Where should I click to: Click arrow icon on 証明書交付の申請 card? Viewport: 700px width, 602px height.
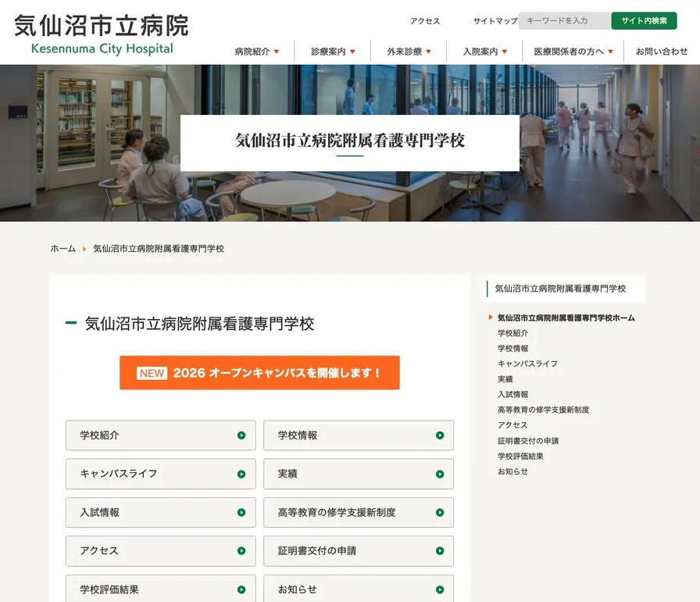coord(440,551)
